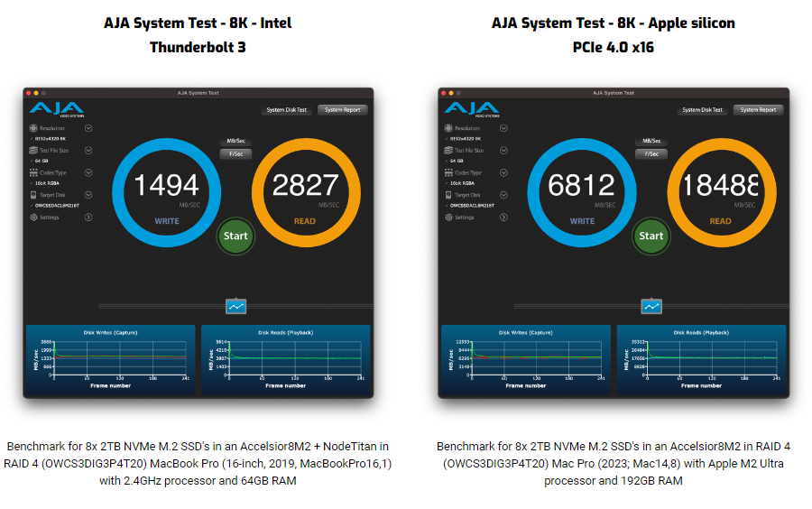
Task: Expand Test File Size chevron in Intel window
Action: click(88, 150)
